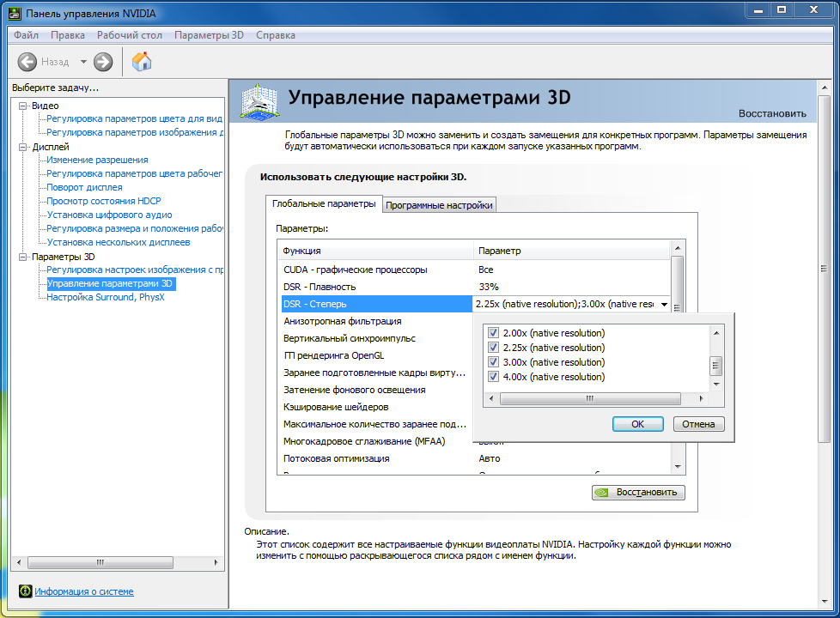Collapse the Видео tree node
This screenshot has width=840, height=618.
22,106
